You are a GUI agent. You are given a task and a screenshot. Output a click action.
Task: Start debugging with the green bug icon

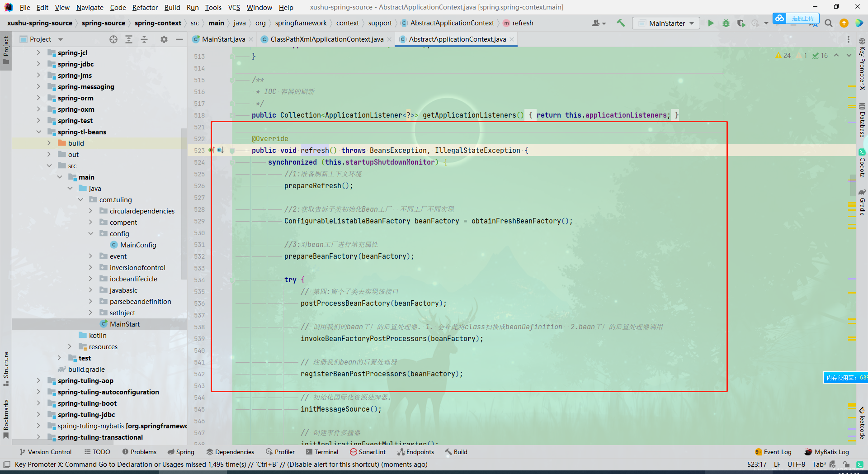[726, 23]
